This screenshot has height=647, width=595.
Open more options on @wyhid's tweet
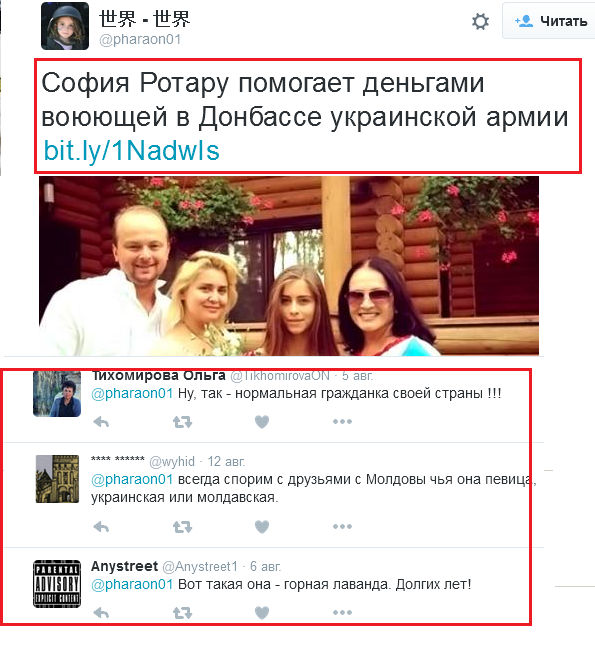point(342,527)
